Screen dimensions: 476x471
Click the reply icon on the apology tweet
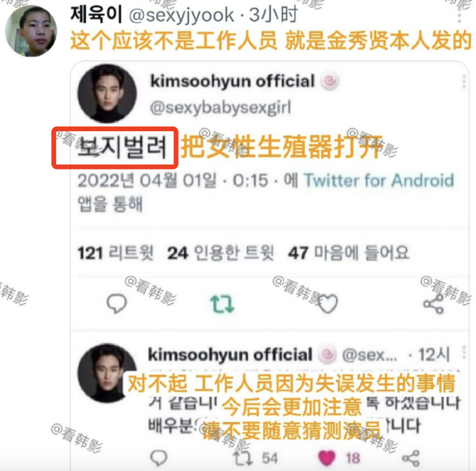click(x=159, y=458)
